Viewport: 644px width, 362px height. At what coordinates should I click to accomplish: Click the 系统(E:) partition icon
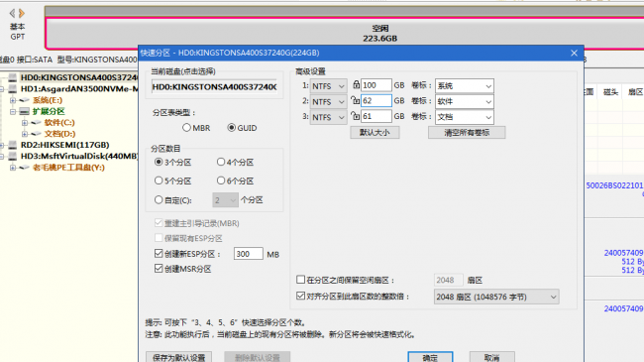pos(24,100)
